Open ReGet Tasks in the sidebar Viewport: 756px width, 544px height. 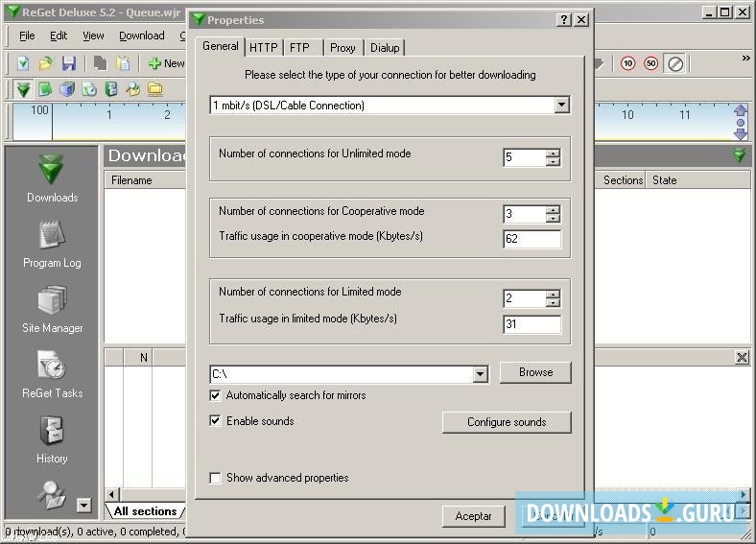pos(52,374)
